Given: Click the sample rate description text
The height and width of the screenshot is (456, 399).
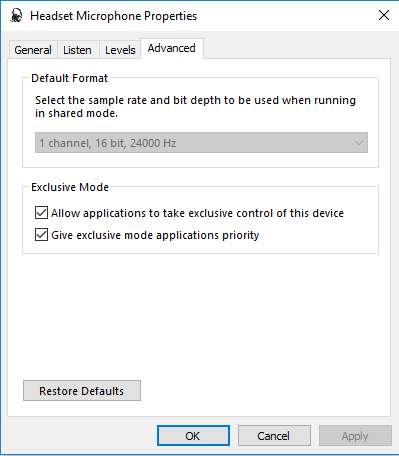Looking at the screenshot, I should click(195, 107).
